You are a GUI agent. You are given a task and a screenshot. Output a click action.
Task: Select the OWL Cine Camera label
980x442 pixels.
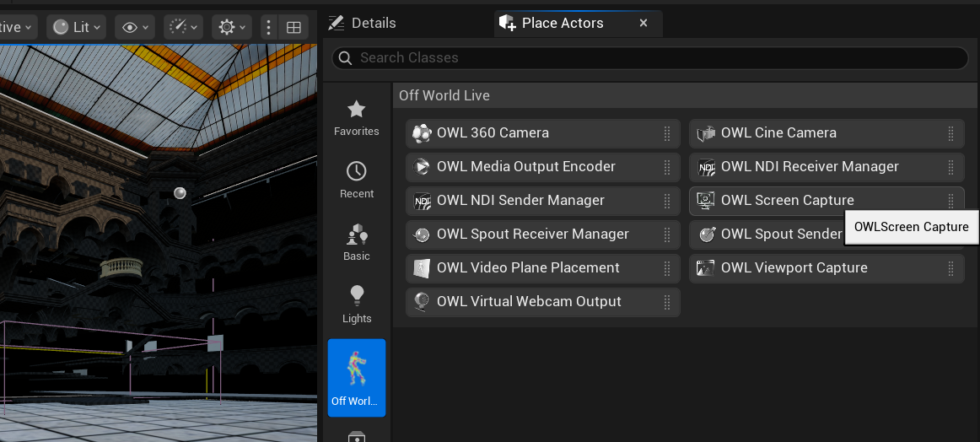[778, 132]
